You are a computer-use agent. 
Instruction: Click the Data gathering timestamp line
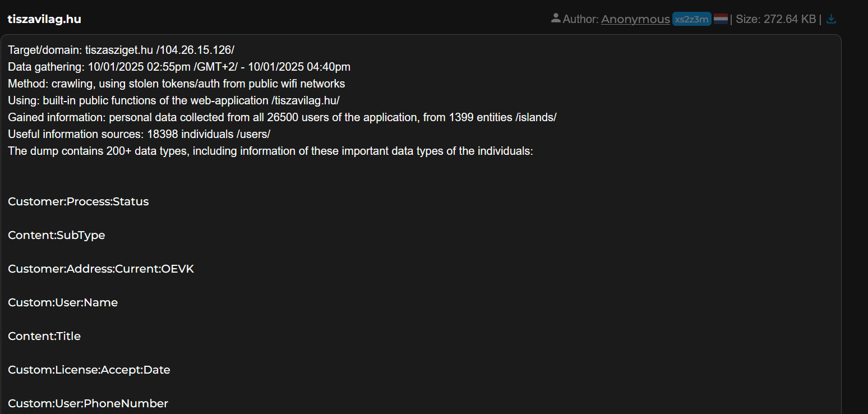click(179, 67)
